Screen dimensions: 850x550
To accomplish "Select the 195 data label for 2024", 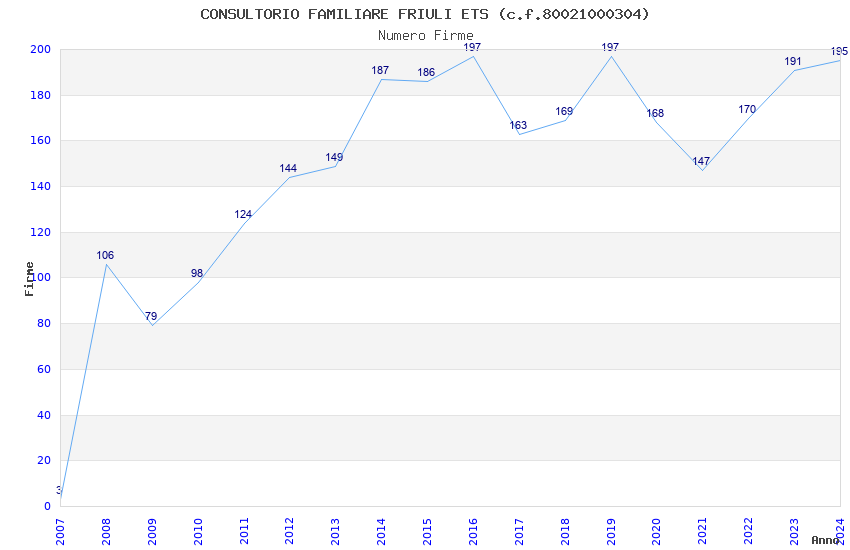I will tap(839, 52).
